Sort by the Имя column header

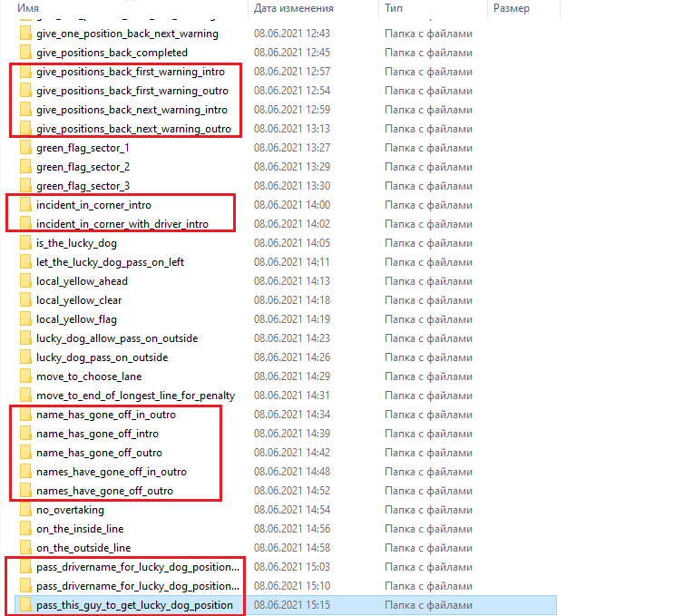27,8
